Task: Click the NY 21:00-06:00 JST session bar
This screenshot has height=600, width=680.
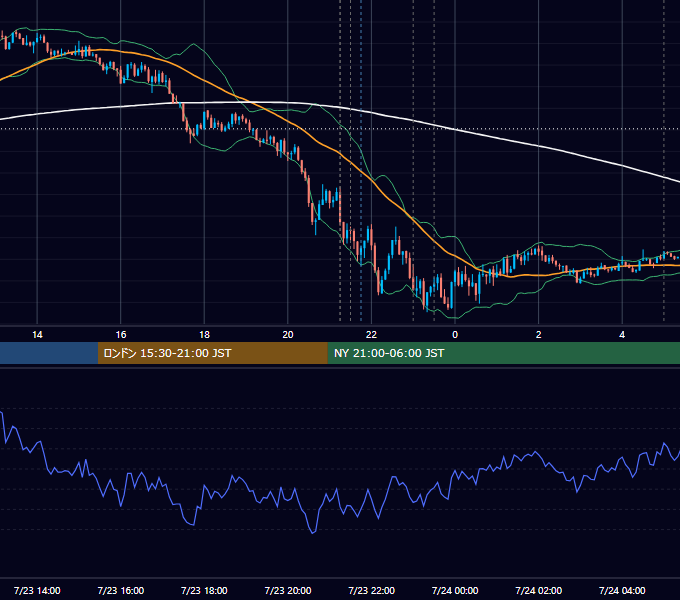Action: point(503,353)
